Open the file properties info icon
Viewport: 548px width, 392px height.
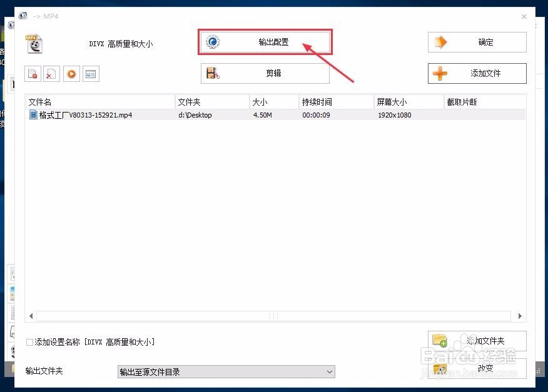(x=91, y=73)
